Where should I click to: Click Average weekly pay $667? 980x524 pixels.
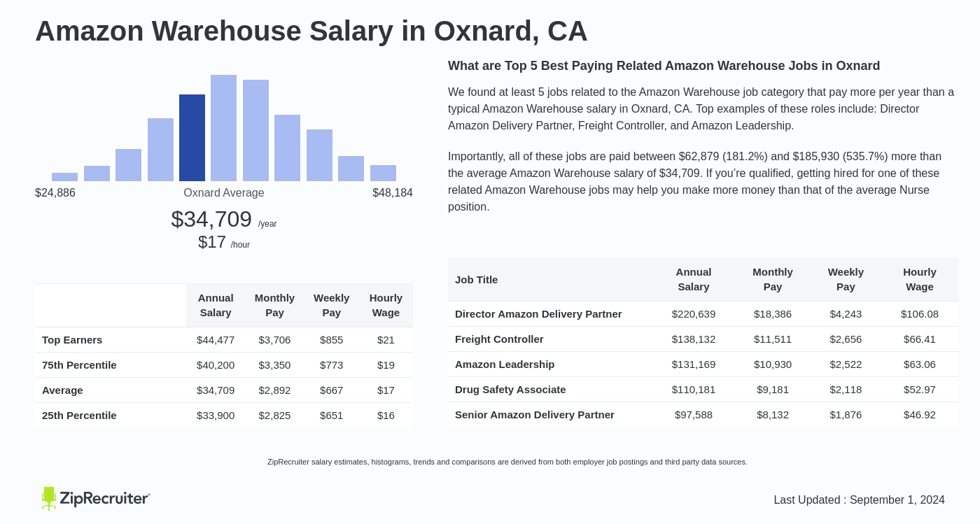coord(332,390)
